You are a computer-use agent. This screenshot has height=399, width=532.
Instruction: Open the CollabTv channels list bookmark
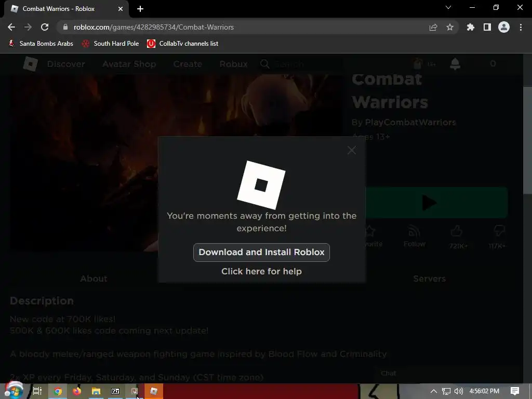(x=182, y=44)
